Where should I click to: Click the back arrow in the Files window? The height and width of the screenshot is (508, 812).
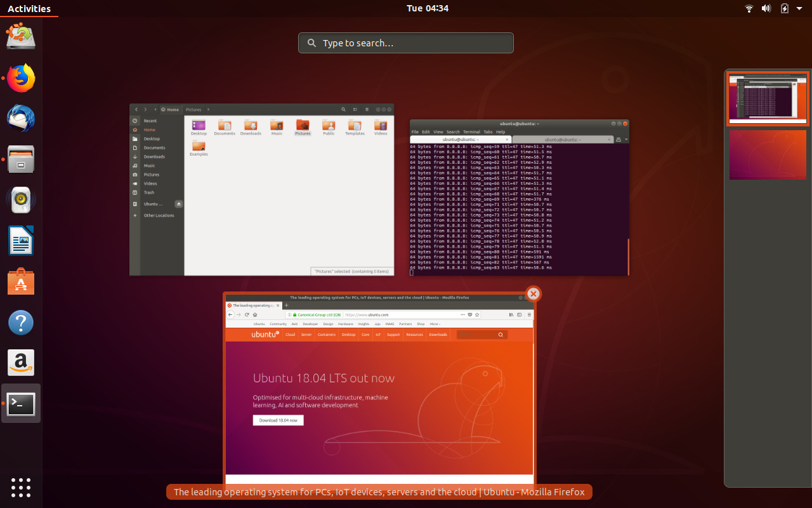136,109
